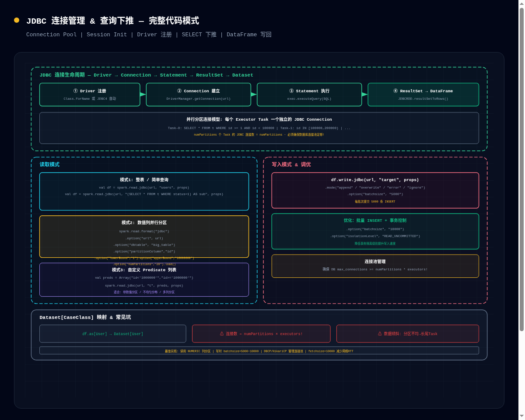Click the vertical scrollbar thumb
Image resolution: width=525 pixels, height=420 pixels.
[521, 169]
